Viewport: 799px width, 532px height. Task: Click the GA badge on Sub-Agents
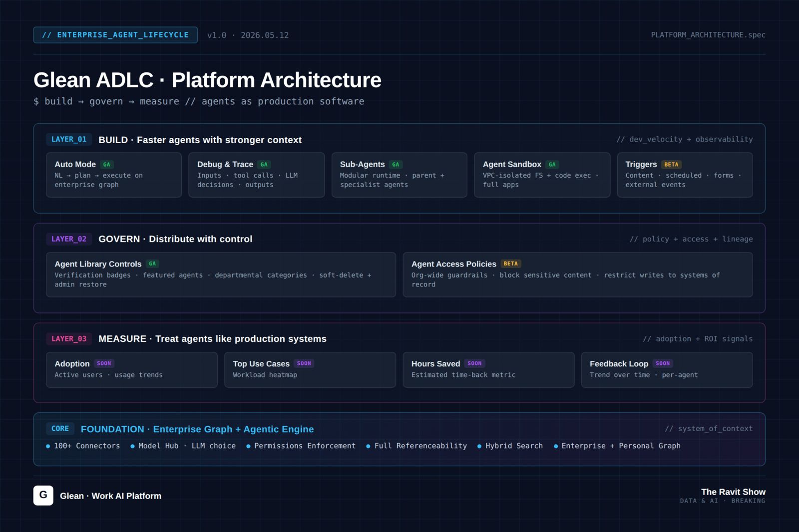click(396, 165)
